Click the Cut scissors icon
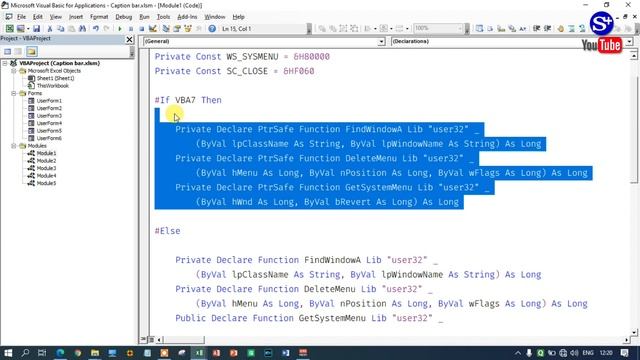Image resolution: width=640 pixels, height=360 pixels. (x=50, y=29)
